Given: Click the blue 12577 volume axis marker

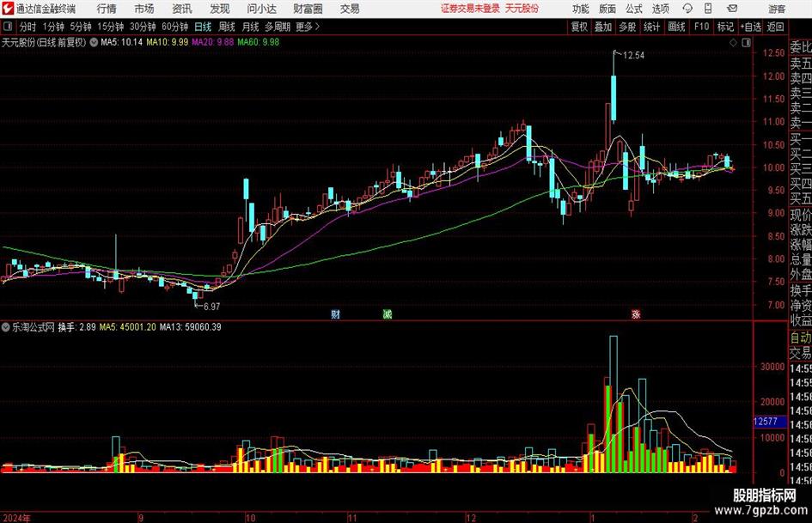Looking at the screenshot, I should (769, 422).
